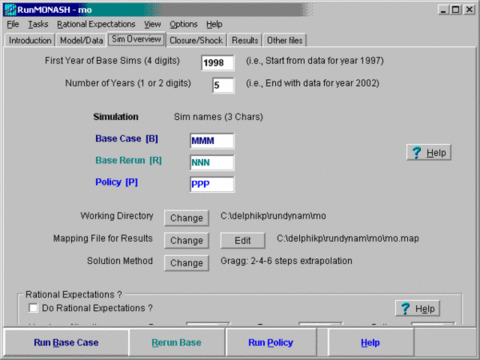Viewport: 480px width, 360px height.
Task: Click the Policy name field PPP
Action: click(x=212, y=184)
